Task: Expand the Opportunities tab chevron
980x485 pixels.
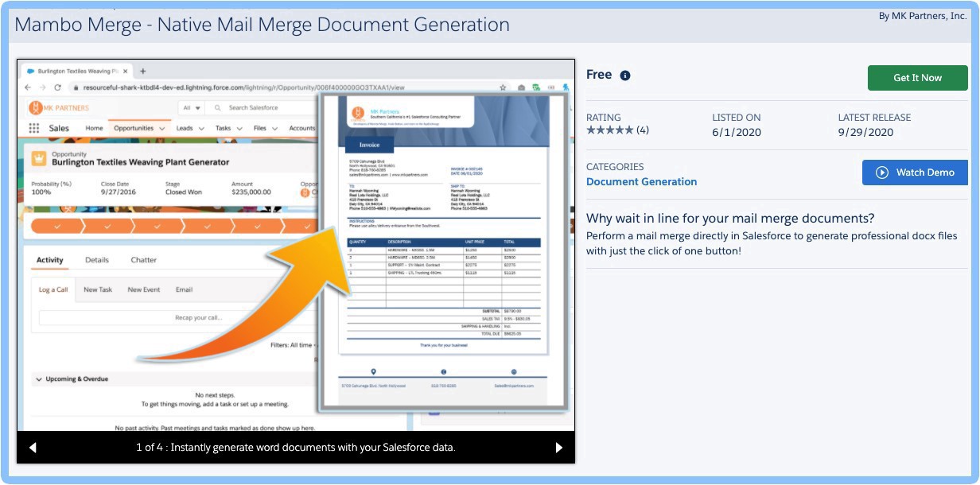Action: point(163,128)
